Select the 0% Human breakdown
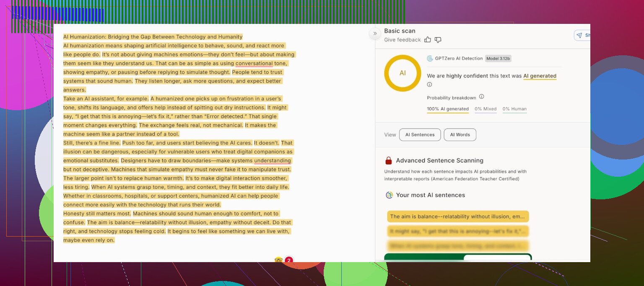This screenshot has width=644, height=286. pos(514,109)
